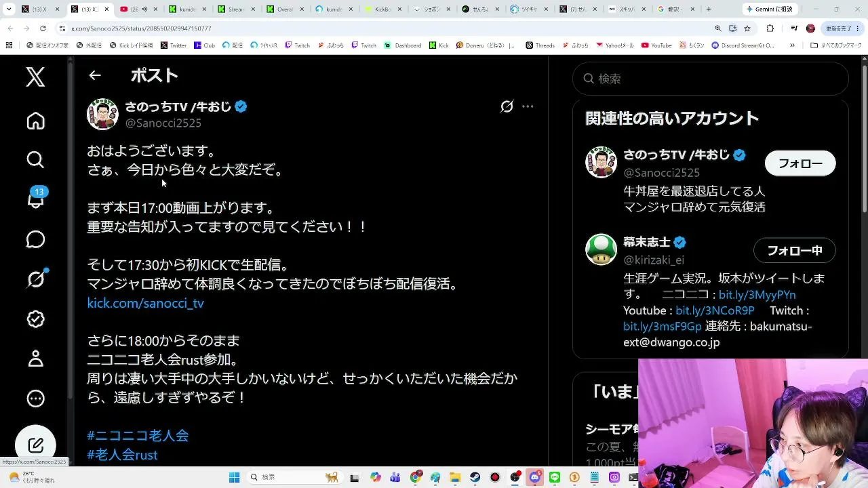This screenshot has width=868, height=488.
Task: Switch to the Stream tab
Action: [x=235, y=9]
